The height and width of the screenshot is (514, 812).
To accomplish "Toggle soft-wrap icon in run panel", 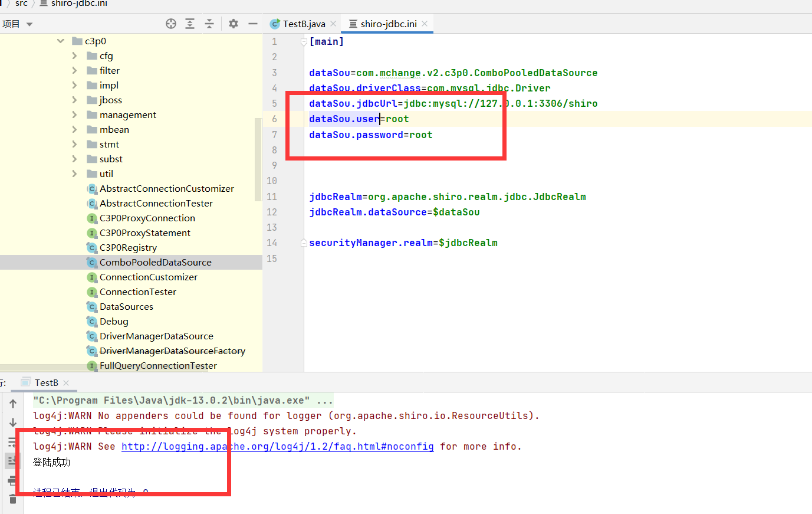I will click(12, 442).
